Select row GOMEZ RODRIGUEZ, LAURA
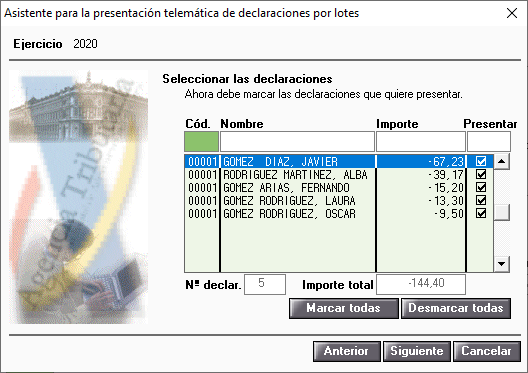This screenshot has height=373, width=528. 338,201
